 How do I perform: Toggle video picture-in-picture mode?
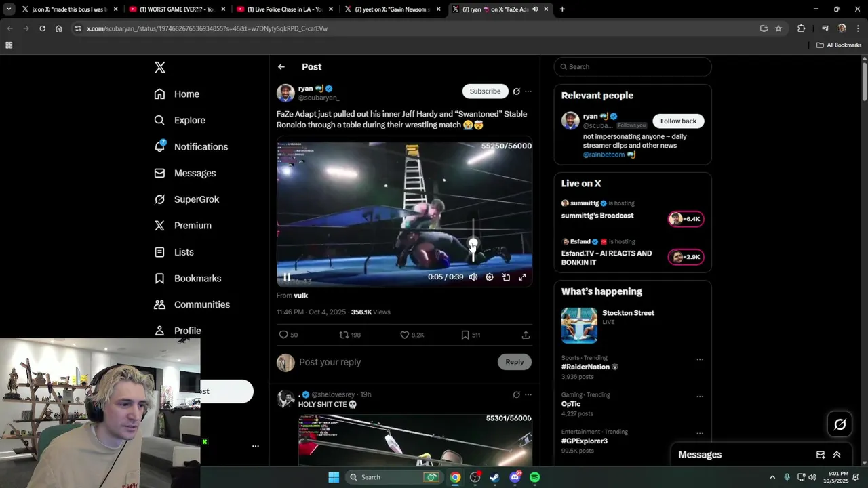pyautogui.click(x=506, y=277)
